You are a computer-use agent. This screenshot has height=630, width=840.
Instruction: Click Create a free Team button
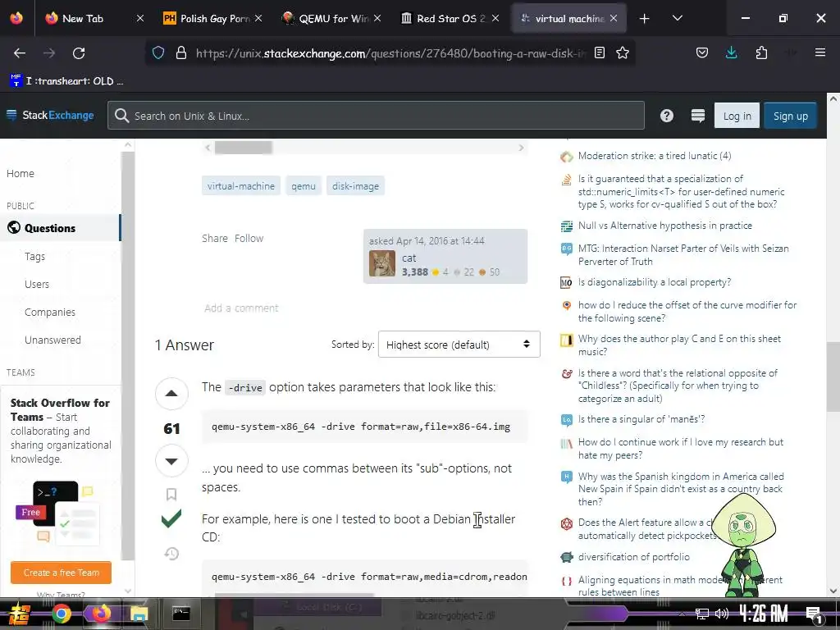61,573
